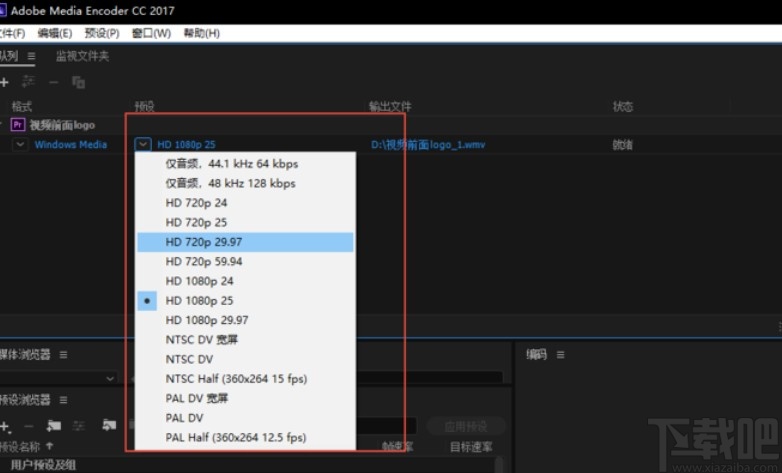
Task: Click the 格式 column header
Action: (x=21, y=106)
